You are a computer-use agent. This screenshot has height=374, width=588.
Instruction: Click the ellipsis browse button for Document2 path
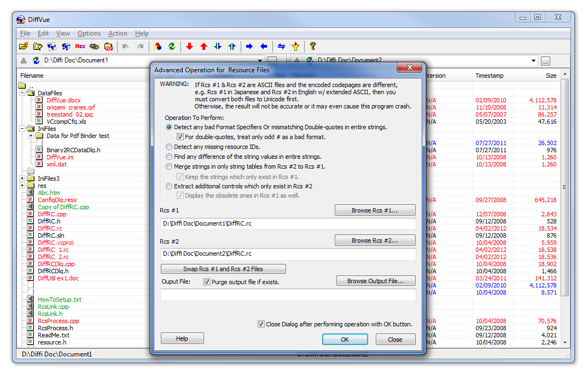[x=546, y=61]
